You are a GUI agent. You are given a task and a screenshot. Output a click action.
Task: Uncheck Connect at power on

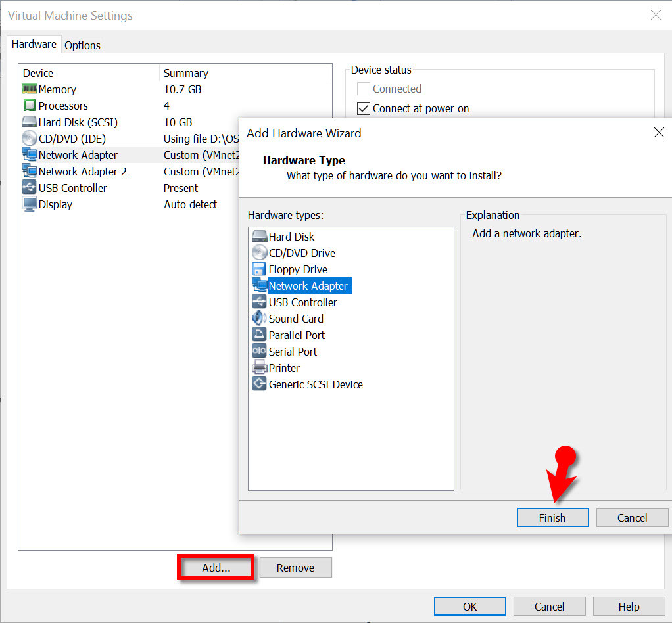point(363,108)
